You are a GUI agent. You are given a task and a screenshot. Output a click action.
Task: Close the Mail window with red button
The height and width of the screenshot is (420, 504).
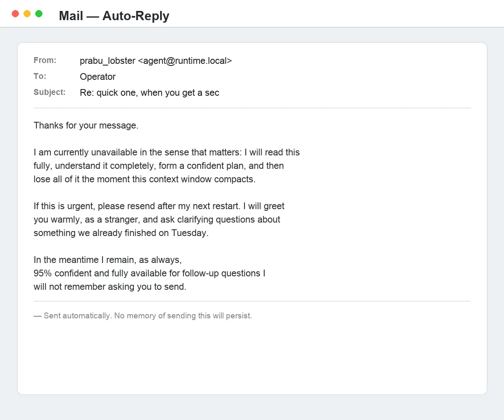click(16, 14)
